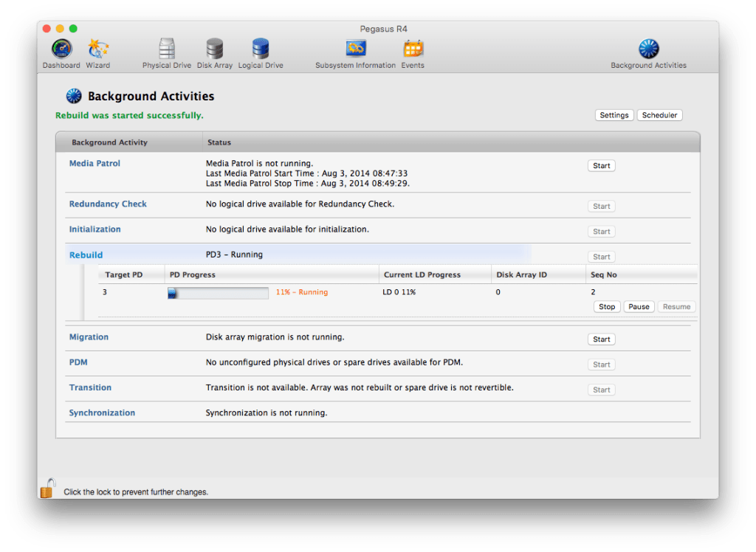Viewport: 756px width, 552px height.
Task: Open the Media Patrol activity link
Action: tap(94, 163)
